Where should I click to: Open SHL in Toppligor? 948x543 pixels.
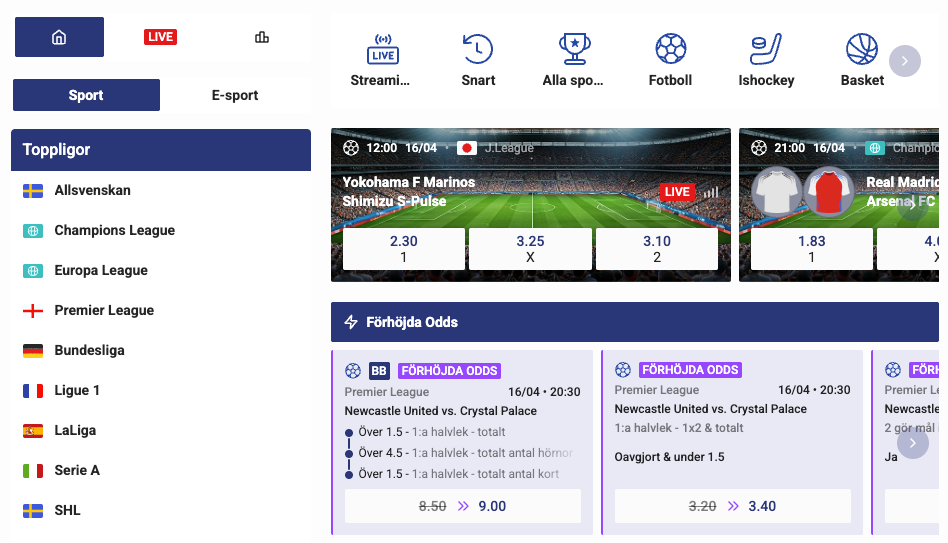[161, 510]
